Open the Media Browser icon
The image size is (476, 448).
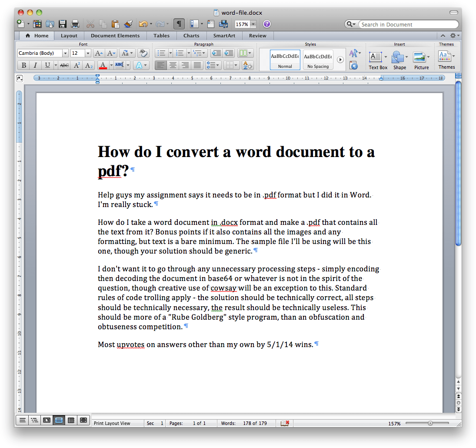pyautogui.click(x=224, y=24)
